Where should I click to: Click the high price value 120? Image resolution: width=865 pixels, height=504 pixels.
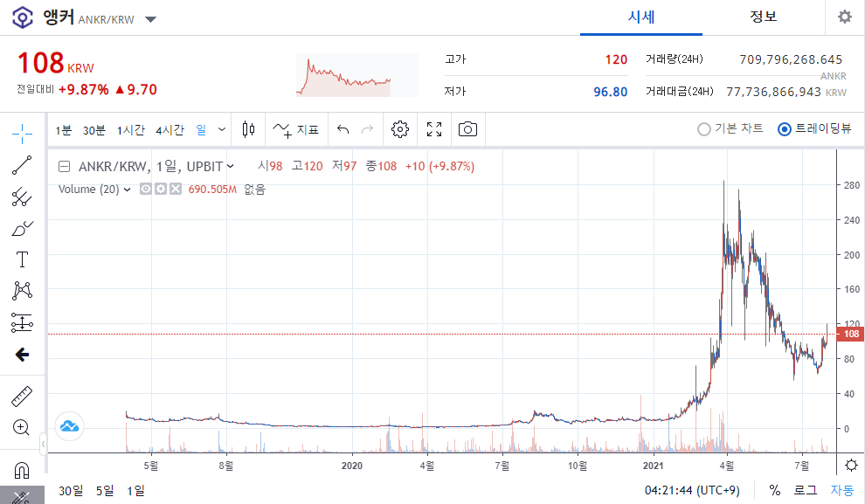(x=616, y=59)
